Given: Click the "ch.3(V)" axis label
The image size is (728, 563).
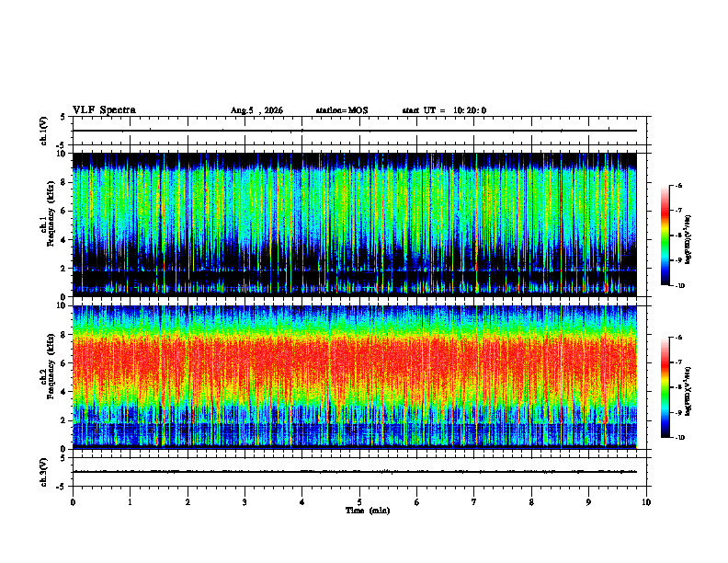Looking at the screenshot, I should coord(44,472).
